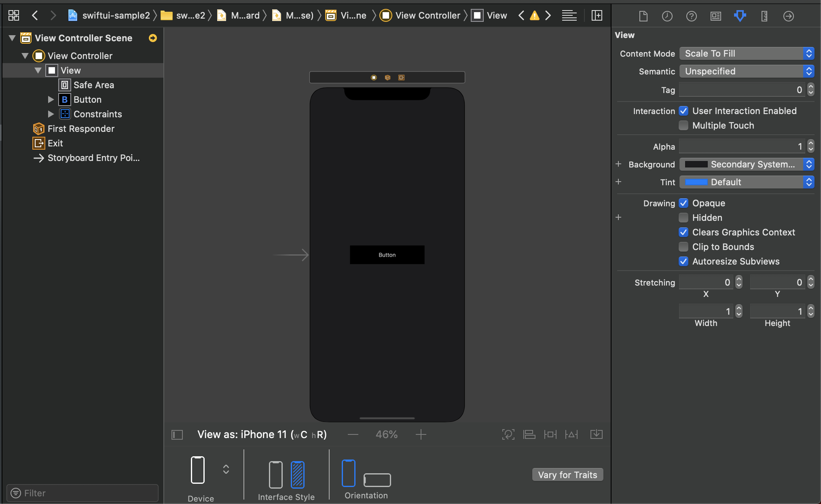Toggle the Hidden checkbox for View
Screen dimensions: 821x504
[683, 217]
